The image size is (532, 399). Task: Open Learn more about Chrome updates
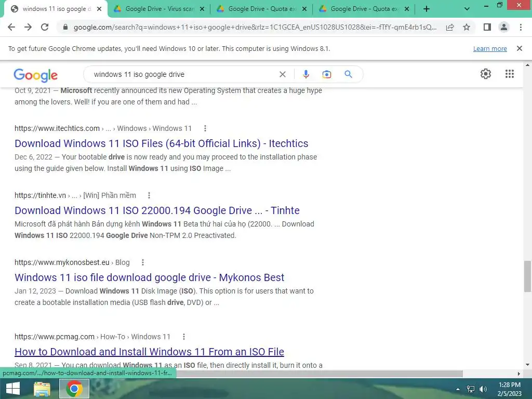pyautogui.click(x=490, y=48)
